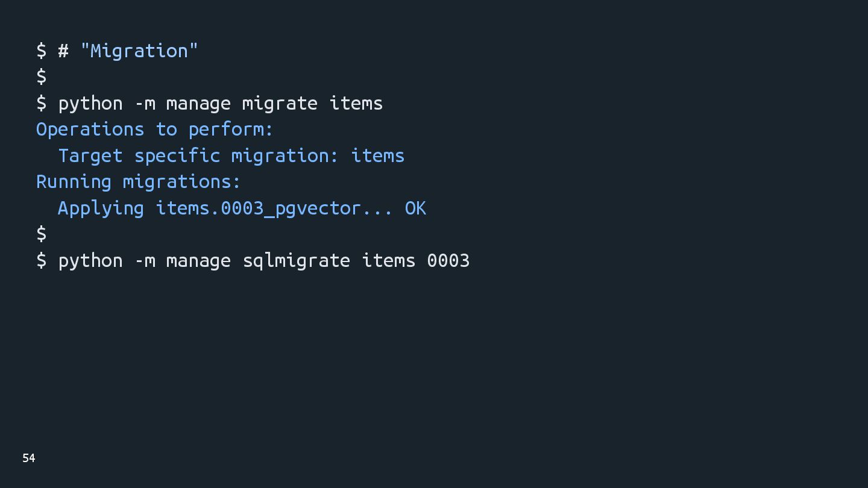Click the -m flag in sqlmigrate command
This screenshot has height=488, width=868.
pos(145,260)
